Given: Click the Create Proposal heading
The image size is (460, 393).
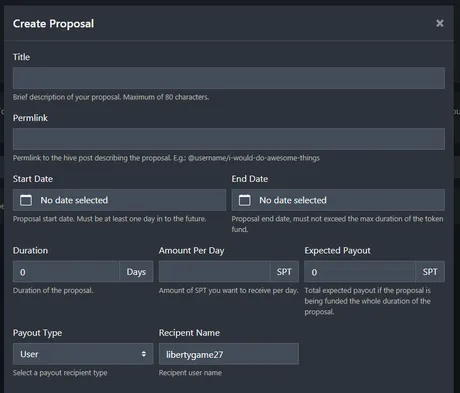Looking at the screenshot, I should pyautogui.click(x=53, y=24).
